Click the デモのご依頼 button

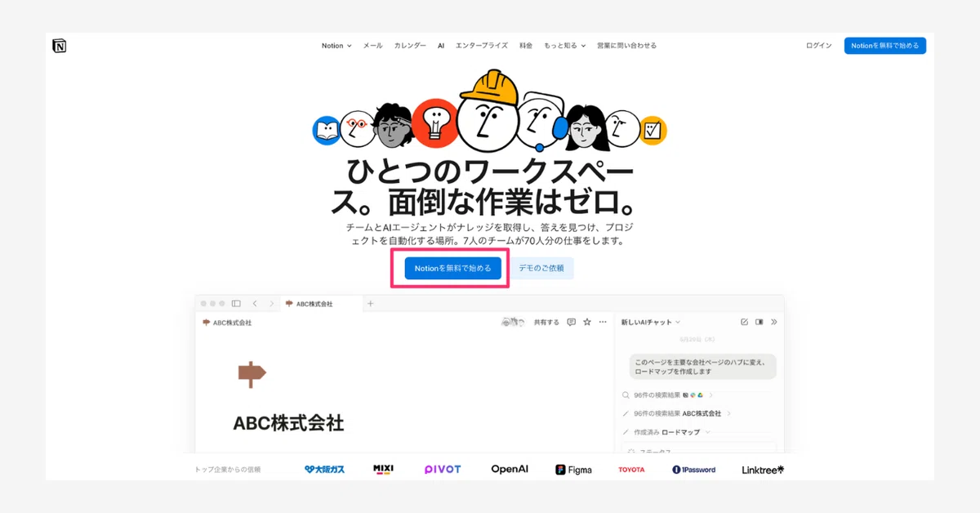pos(541,268)
